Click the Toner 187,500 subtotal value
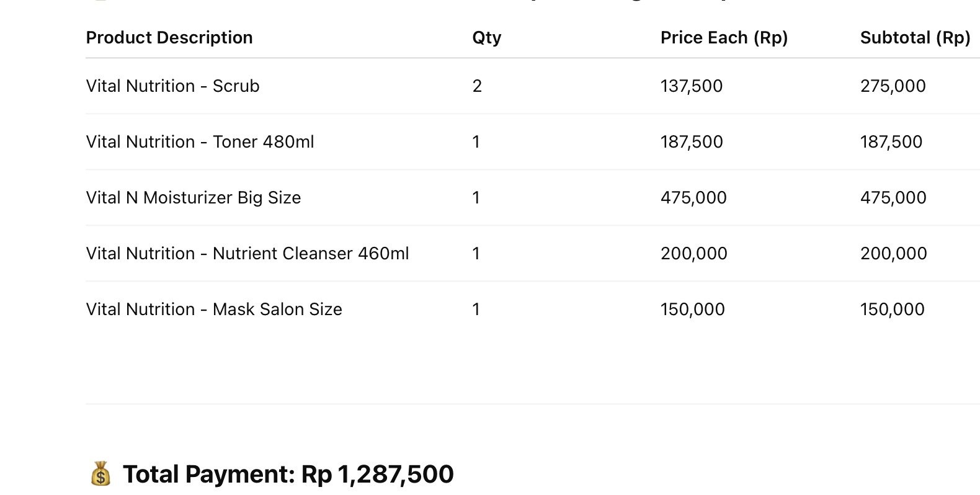 pyautogui.click(x=891, y=142)
